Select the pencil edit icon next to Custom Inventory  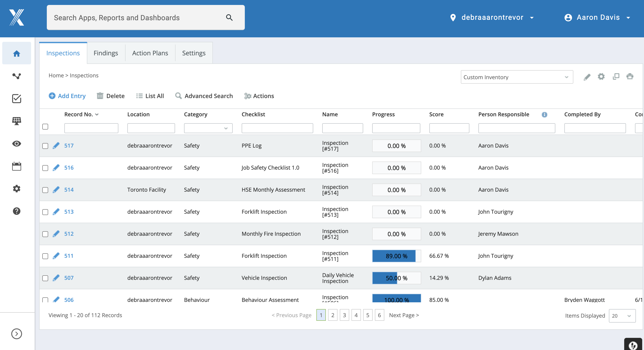click(587, 77)
